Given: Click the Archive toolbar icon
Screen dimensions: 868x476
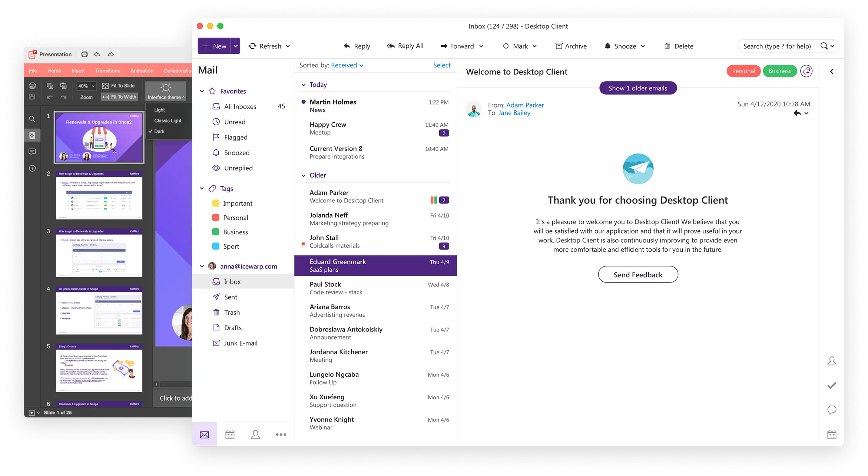Looking at the screenshot, I should [x=559, y=46].
